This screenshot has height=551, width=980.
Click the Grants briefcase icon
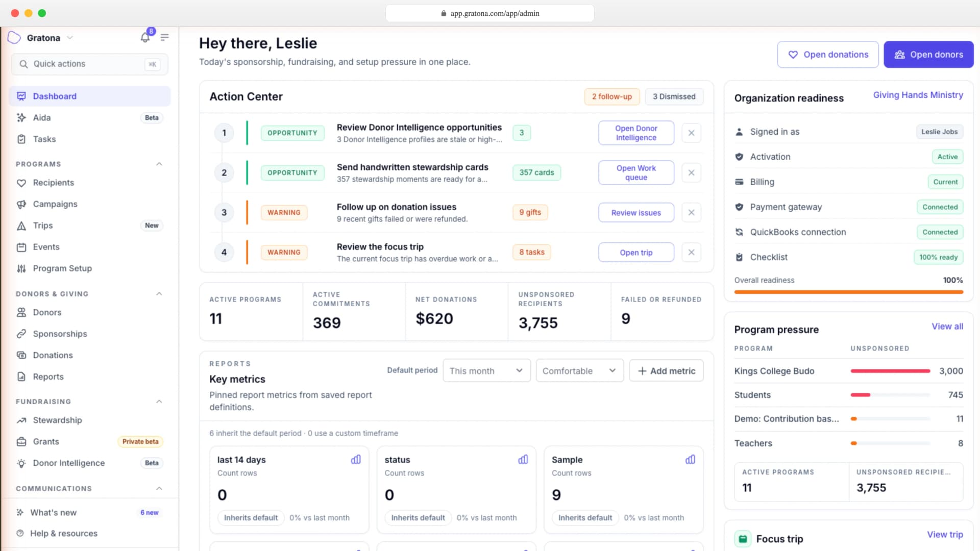(x=21, y=442)
